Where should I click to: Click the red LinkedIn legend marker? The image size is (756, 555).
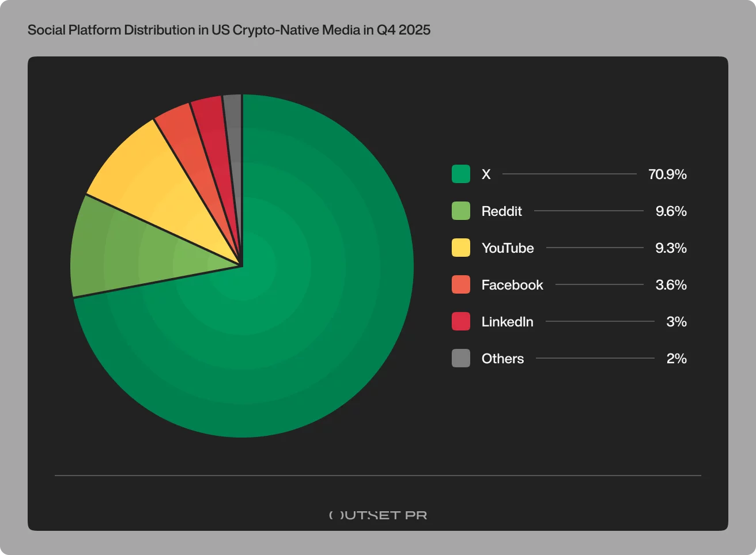[x=460, y=321]
